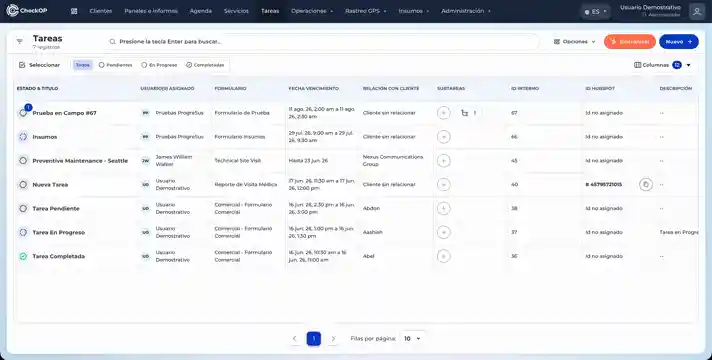Viewport: 712px width, 360px height.
Task: Add subtask for Preventive Maintenance - Seattle
Action: click(x=444, y=161)
